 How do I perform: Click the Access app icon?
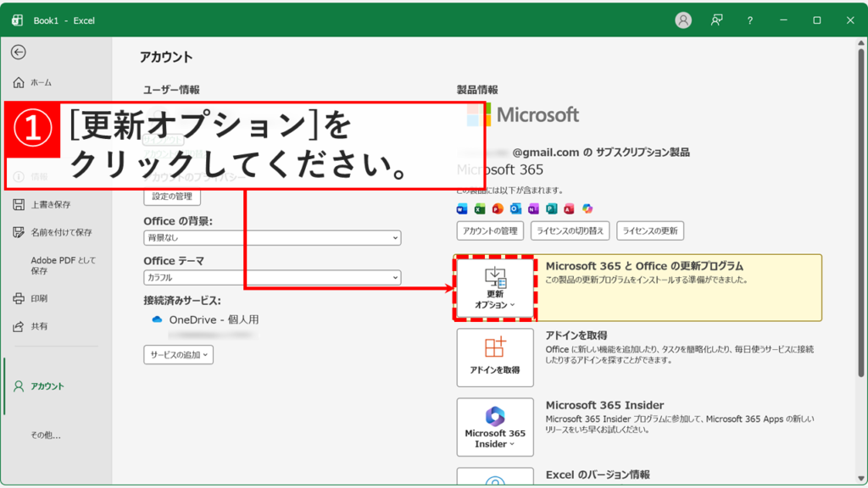point(569,208)
